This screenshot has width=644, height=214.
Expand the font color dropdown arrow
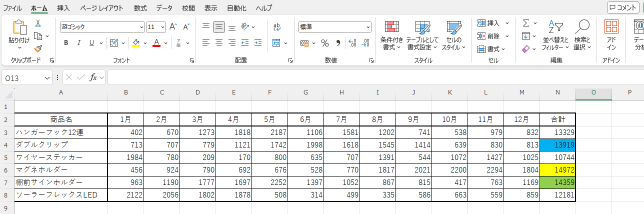click(165, 43)
